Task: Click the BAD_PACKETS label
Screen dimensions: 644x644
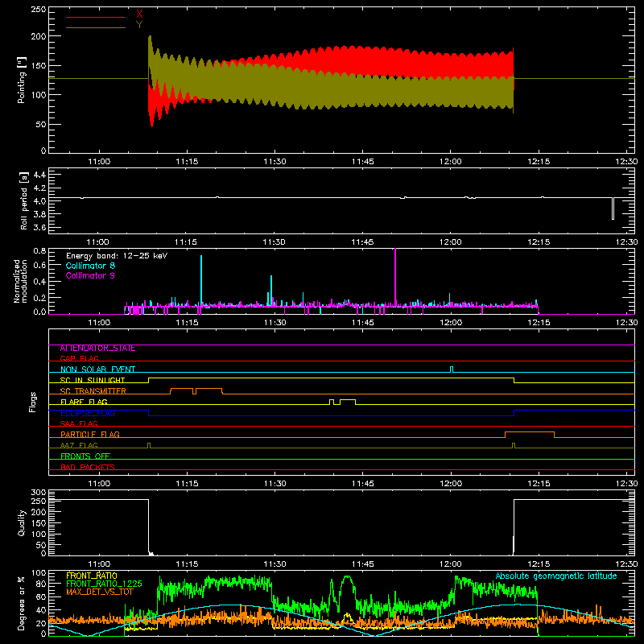Action: [88, 467]
